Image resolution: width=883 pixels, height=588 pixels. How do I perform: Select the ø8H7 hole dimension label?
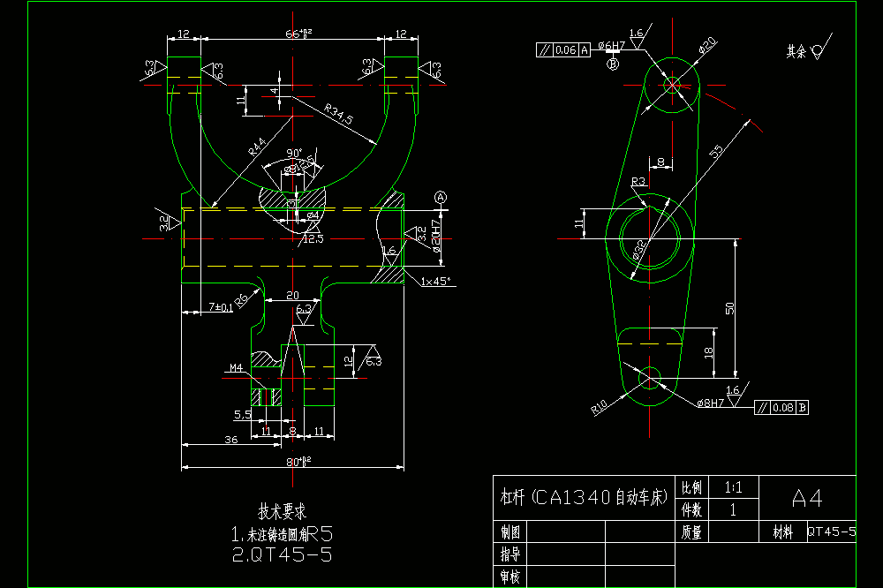coord(710,403)
